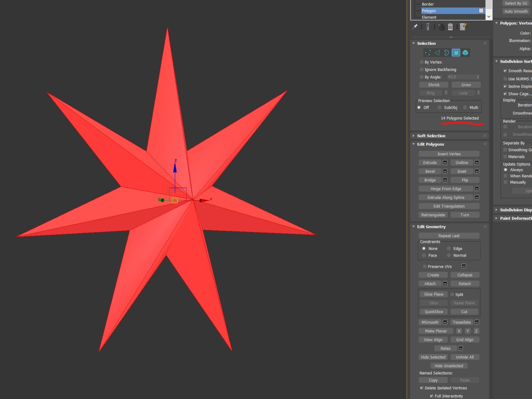Click the Shrink selection button
This screenshot has height=399, width=532.
[x=434, y=85]
